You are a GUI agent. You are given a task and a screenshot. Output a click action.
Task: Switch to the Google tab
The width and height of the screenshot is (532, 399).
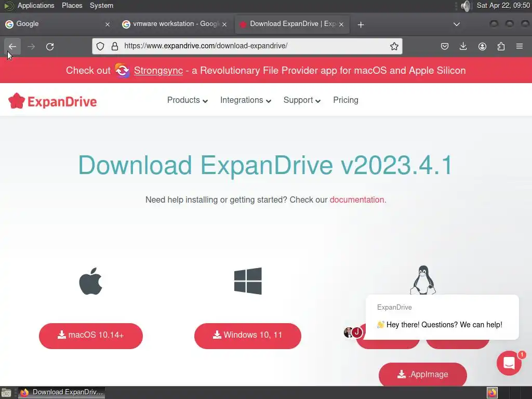[57, 24]
